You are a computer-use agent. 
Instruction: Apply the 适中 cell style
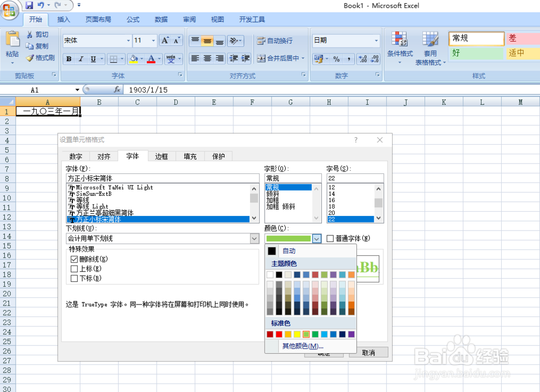pos(523,53)
